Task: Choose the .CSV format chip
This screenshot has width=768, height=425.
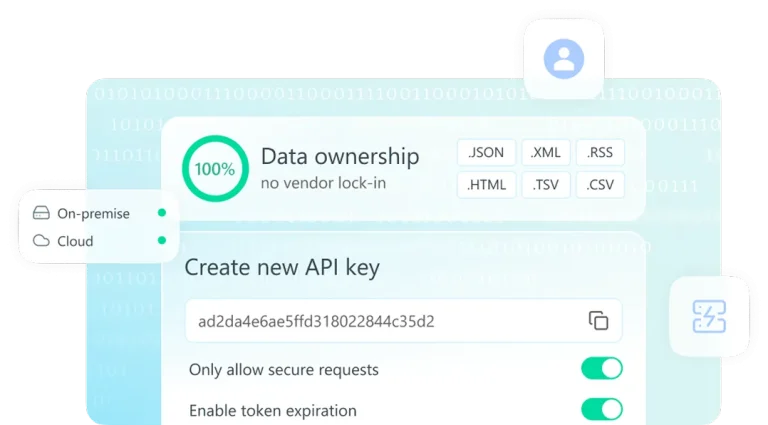Action: coord(600,185)
